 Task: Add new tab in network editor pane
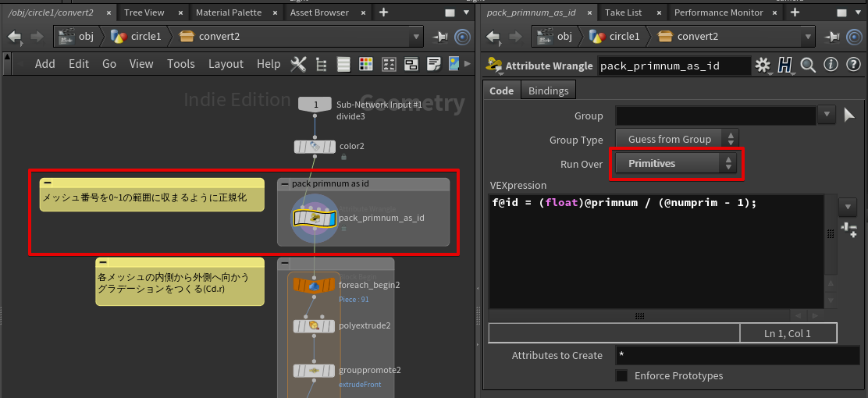click(383, 12)
